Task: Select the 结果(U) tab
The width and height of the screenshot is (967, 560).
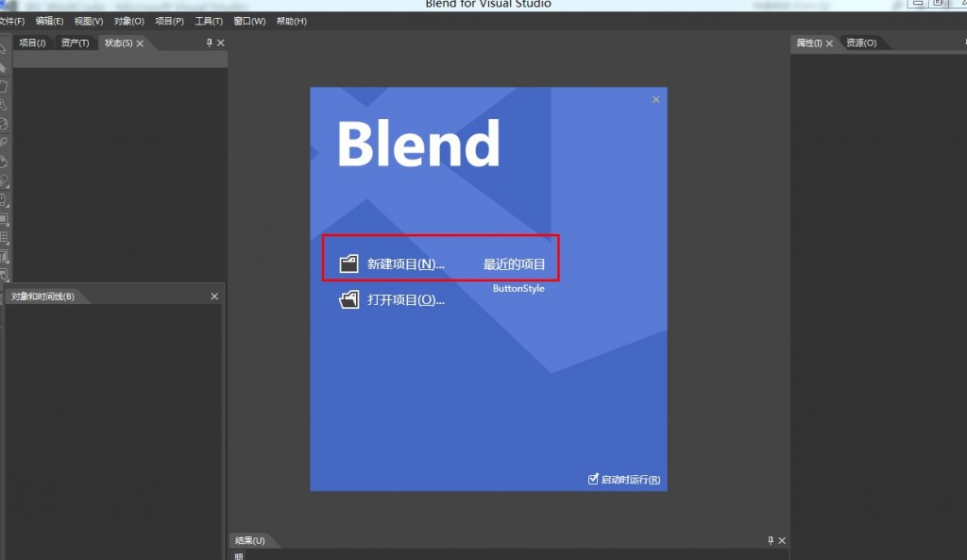Action: tap(249, 540)
